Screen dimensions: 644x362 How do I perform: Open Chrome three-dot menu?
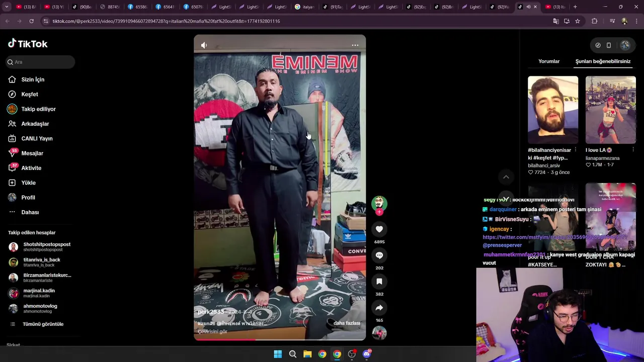coord(637,21)
